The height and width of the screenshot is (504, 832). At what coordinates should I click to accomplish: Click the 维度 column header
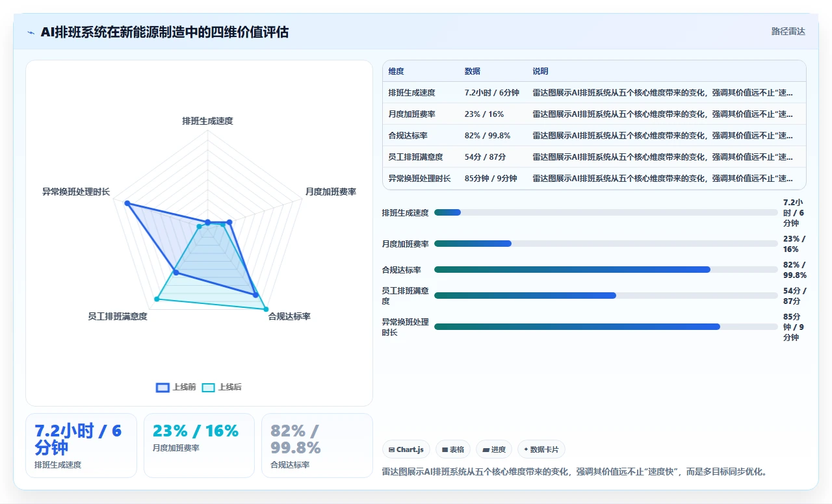click(396, 71)
